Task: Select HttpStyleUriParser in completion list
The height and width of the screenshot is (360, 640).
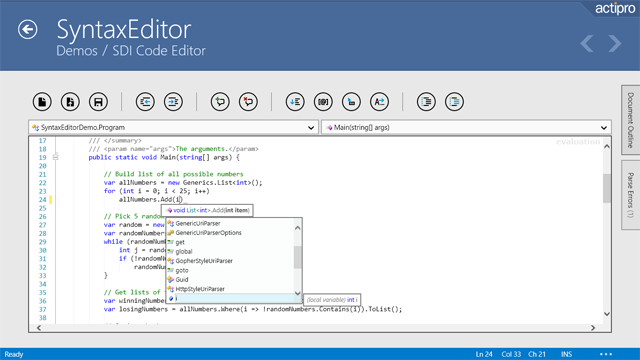Action: click(230, 289)
